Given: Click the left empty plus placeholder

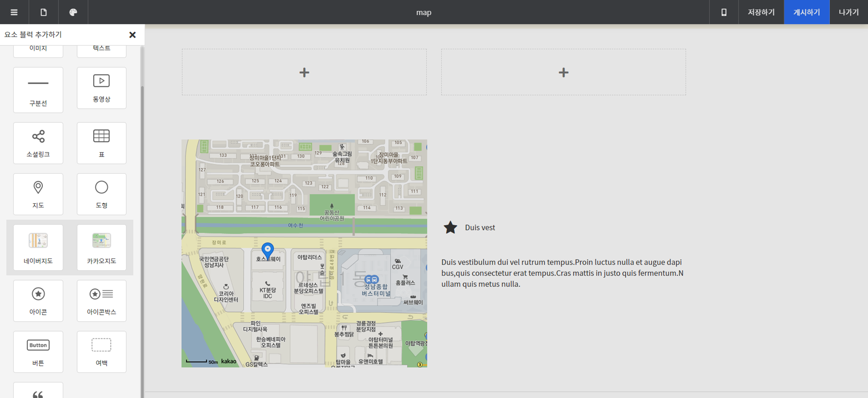Looking at the screenshot, I should coord(304,72).
